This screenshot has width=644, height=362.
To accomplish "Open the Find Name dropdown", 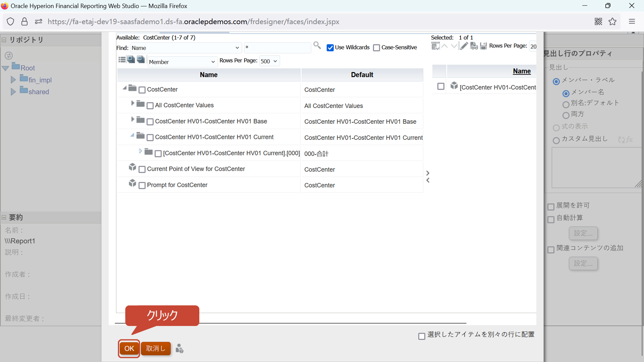I will tap(186, 48).
